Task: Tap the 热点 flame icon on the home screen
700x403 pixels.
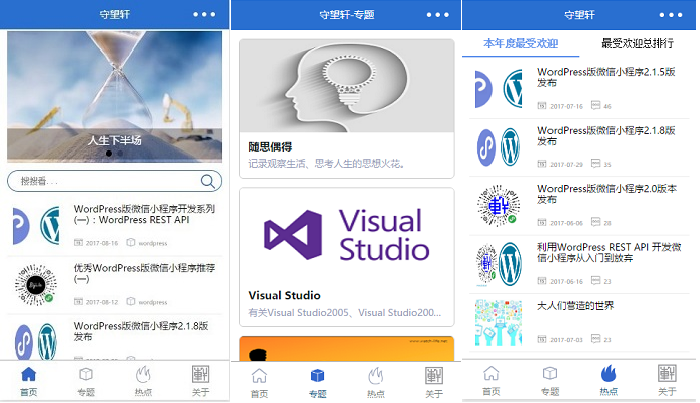Action: click(x=144, y=378)
